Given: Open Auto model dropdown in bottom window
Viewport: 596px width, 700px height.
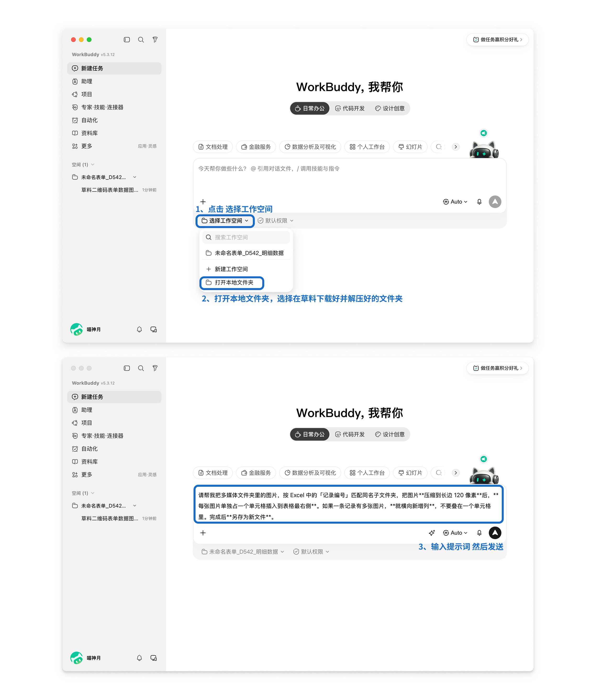Looking at the screenshot, I should tap(455, 533).
